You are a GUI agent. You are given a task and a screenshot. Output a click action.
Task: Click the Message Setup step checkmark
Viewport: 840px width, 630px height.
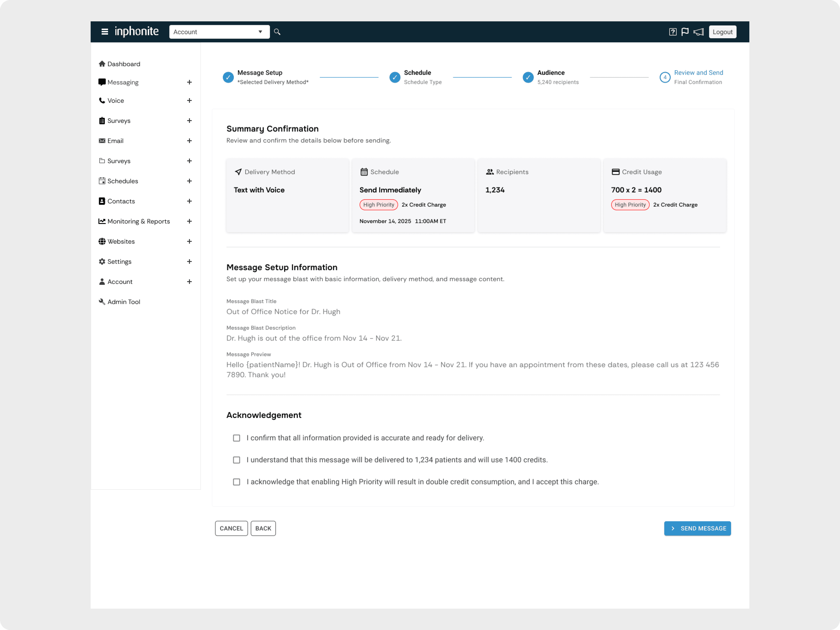228,77
